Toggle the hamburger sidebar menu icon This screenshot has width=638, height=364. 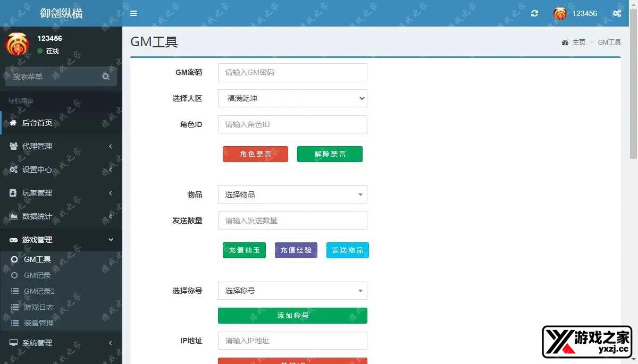133,13
